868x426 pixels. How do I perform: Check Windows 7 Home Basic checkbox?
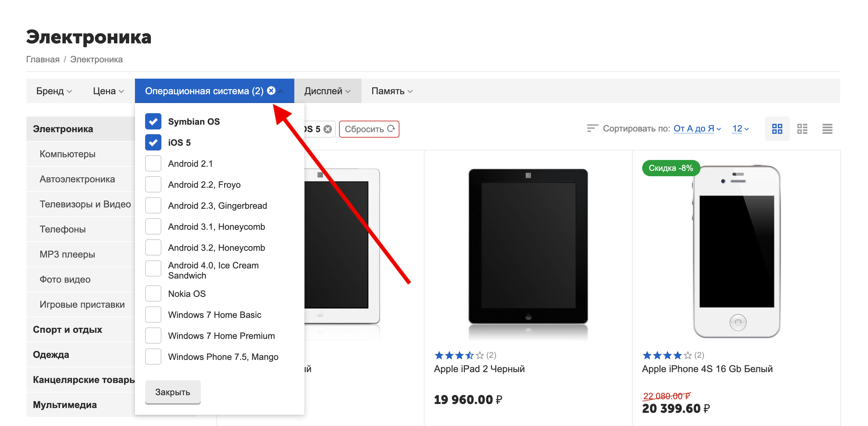pyautogui.click(x=153, y=315)
